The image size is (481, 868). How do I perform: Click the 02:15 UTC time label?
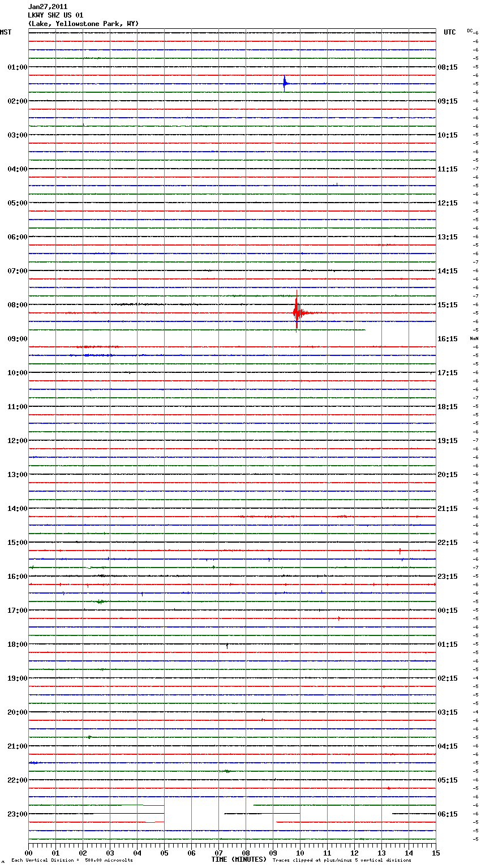tap(448, 678)
